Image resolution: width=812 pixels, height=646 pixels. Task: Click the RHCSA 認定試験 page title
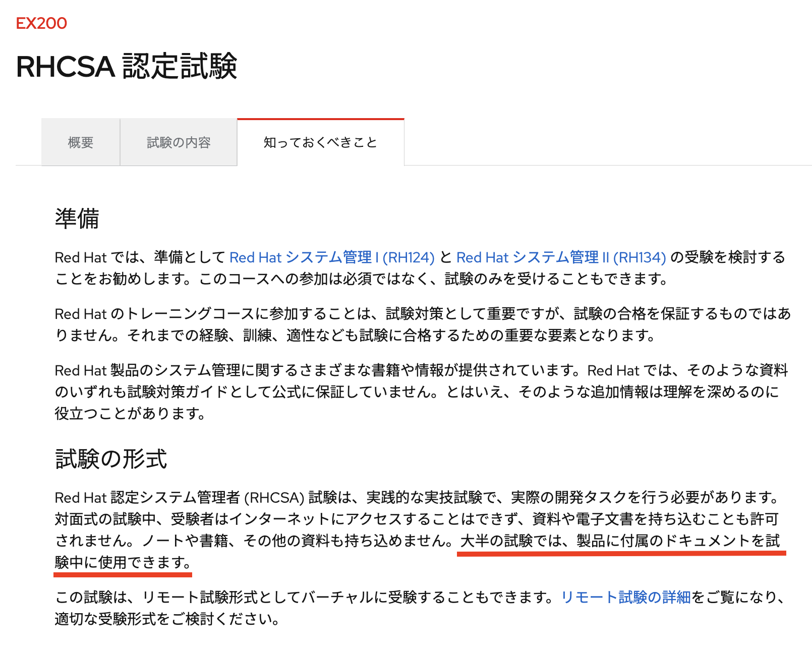pyautogui.click(x=129, y=66)
